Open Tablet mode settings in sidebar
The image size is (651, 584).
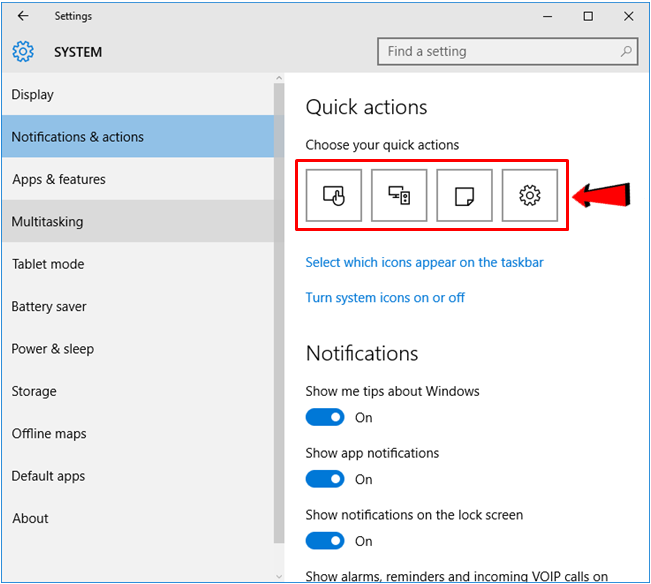point(137,264)
